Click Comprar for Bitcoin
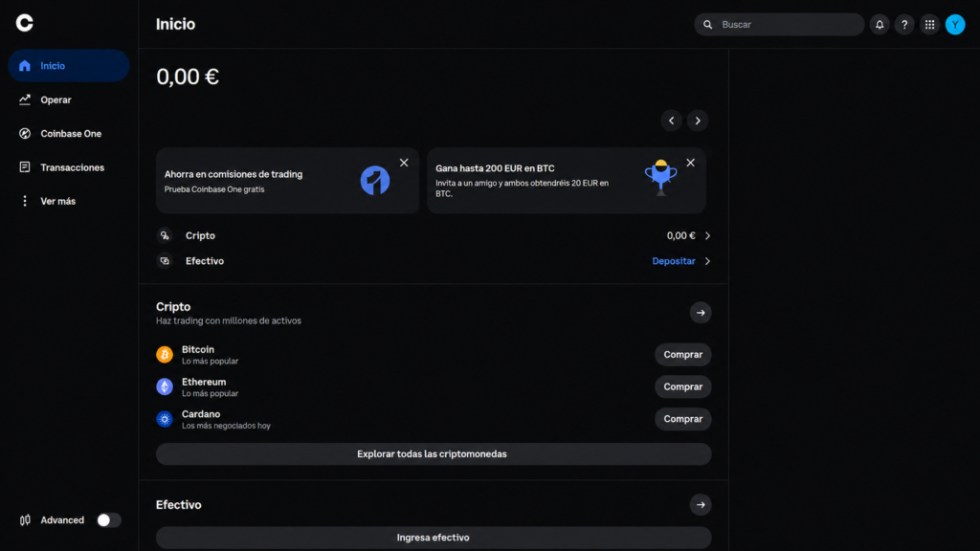This screenshot has height=551, width=980. (682, 354)
